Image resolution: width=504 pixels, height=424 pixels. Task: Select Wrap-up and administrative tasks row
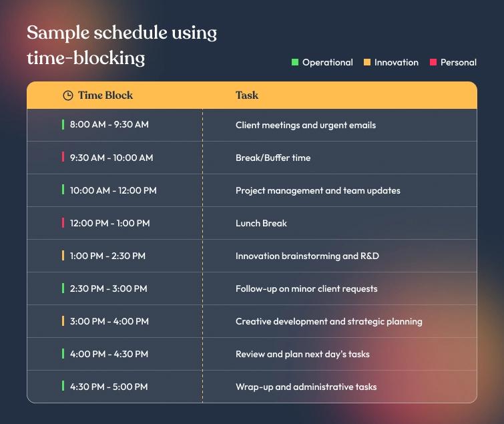306,387
